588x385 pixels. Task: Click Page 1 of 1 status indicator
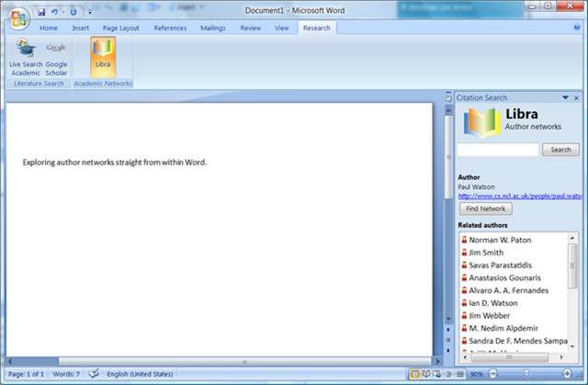pyautogui.click(x=26, y=374)
